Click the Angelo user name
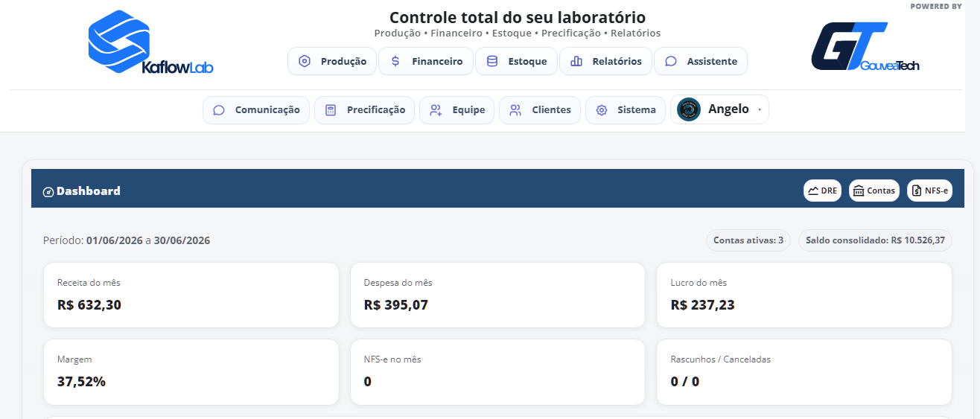Image resolution: width=980 pixels, height=419 pixels. pyautogui.click(x=728, y=109)
